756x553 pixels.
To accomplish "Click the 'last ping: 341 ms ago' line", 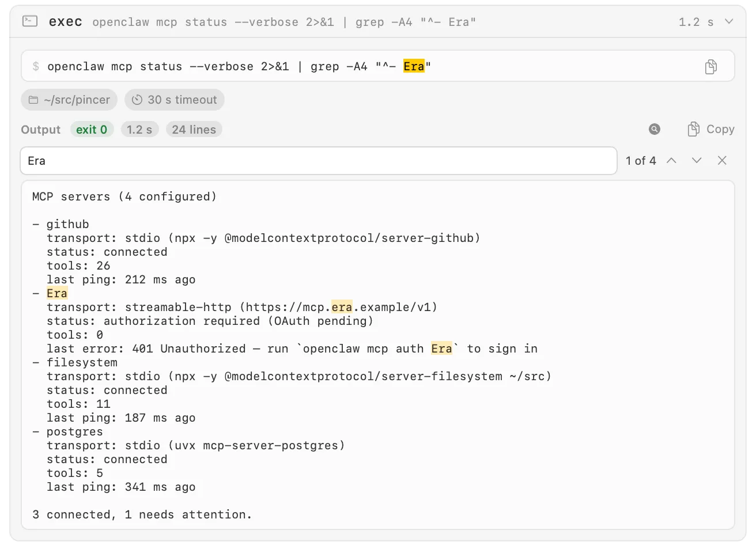I will (121, 487).
